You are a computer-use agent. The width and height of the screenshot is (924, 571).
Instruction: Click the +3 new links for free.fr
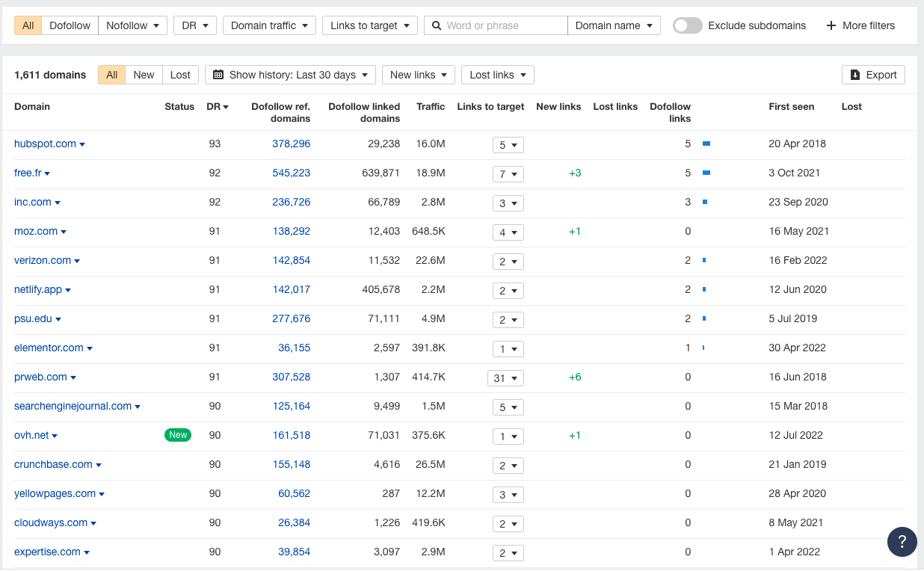pos(575,173)
